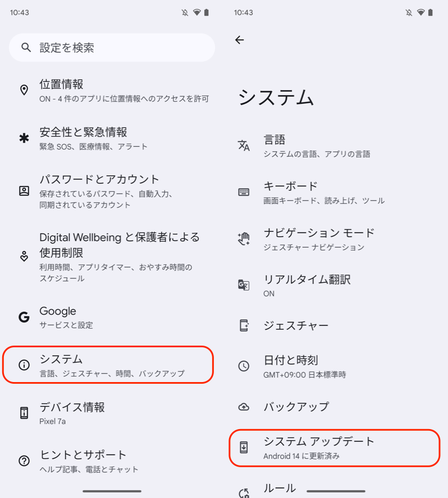Tap the search magnifier icon

coord(26,48)
